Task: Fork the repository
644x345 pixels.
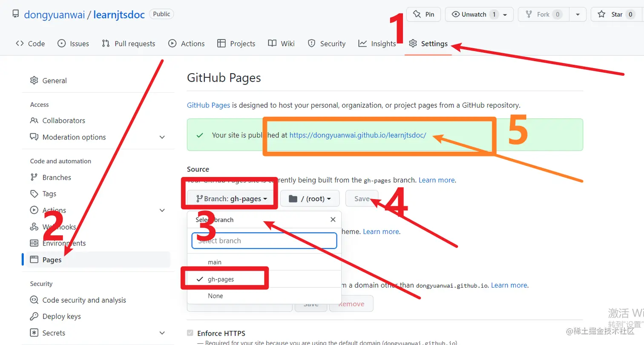Action: pyautogui.click(x=543, y=14)
